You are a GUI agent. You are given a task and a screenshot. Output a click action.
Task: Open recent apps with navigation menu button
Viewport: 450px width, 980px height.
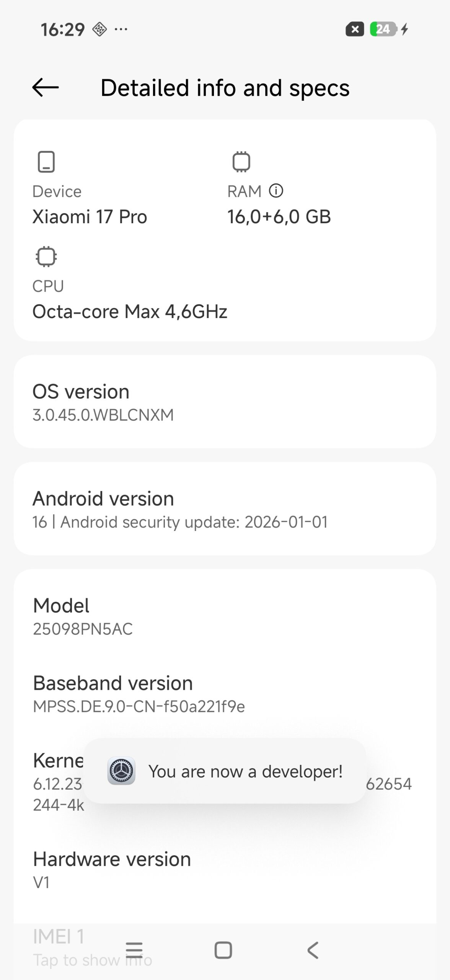(134, 950)
